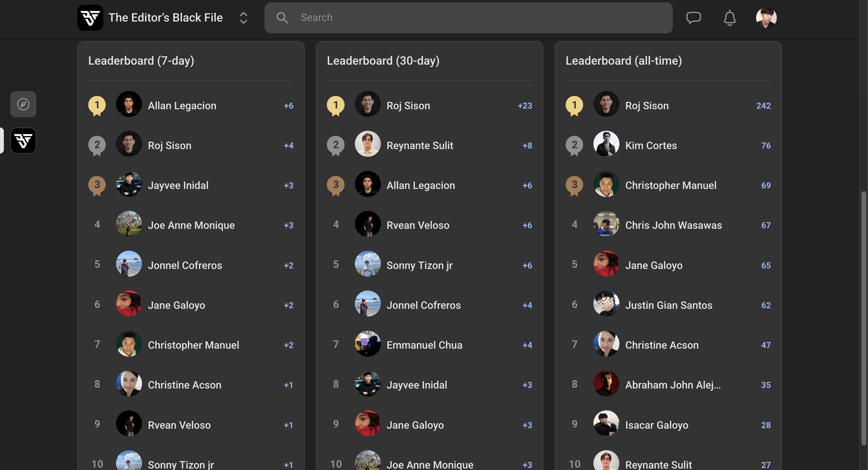Click the gold rank 1 badge for Allan Legacion
868x470 pixels.
97,106
